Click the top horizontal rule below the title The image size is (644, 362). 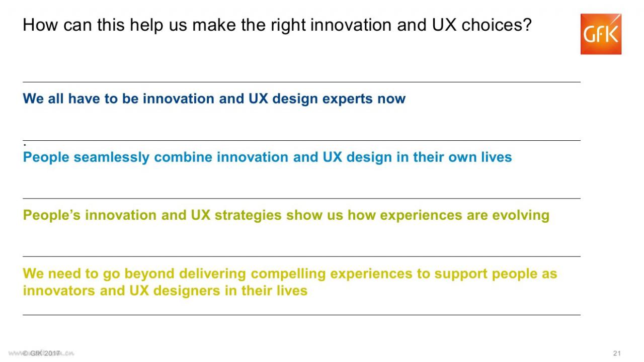pos(301,82)
